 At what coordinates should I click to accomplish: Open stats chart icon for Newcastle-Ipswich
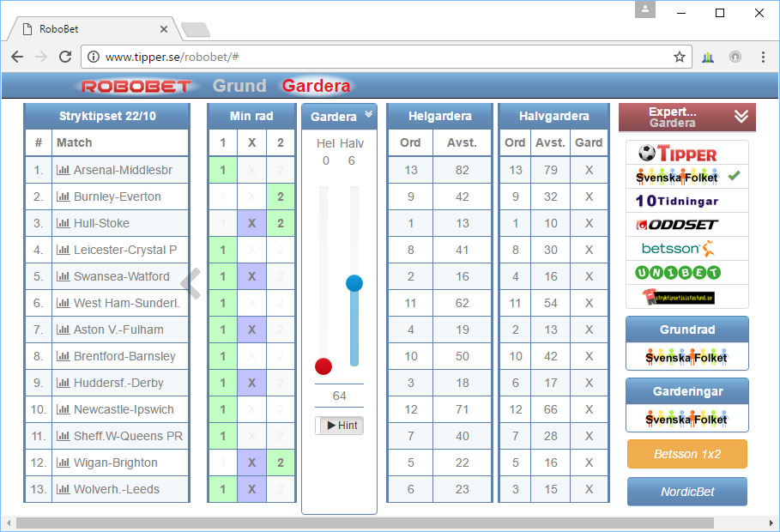[63, 409]
